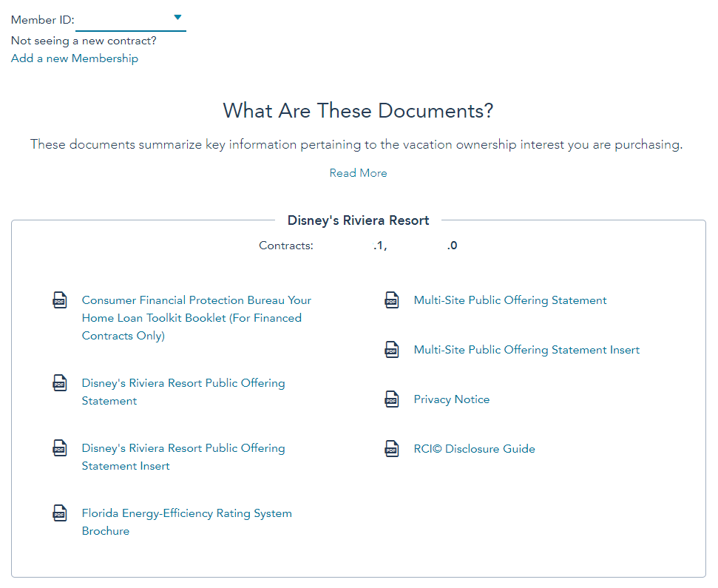Click the PDF icon for Public Offering Statement Insert
Viewport: 718px width, 588px height.
point(60,448)
